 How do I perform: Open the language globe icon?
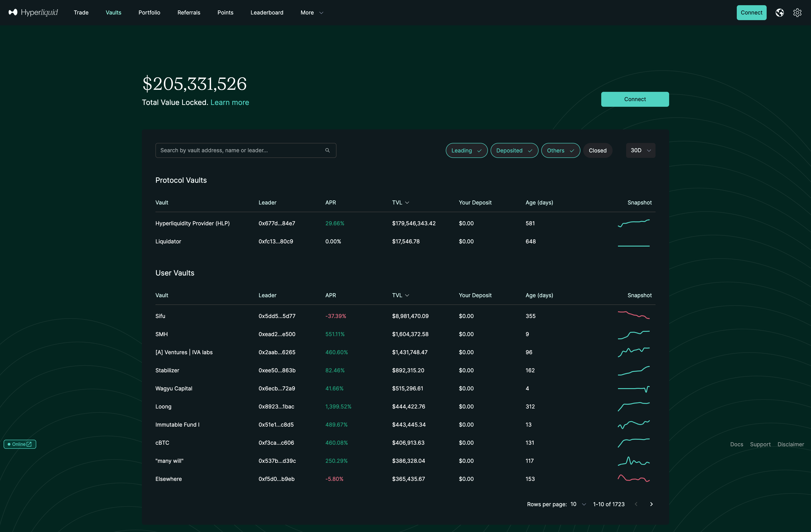(779, 13)
